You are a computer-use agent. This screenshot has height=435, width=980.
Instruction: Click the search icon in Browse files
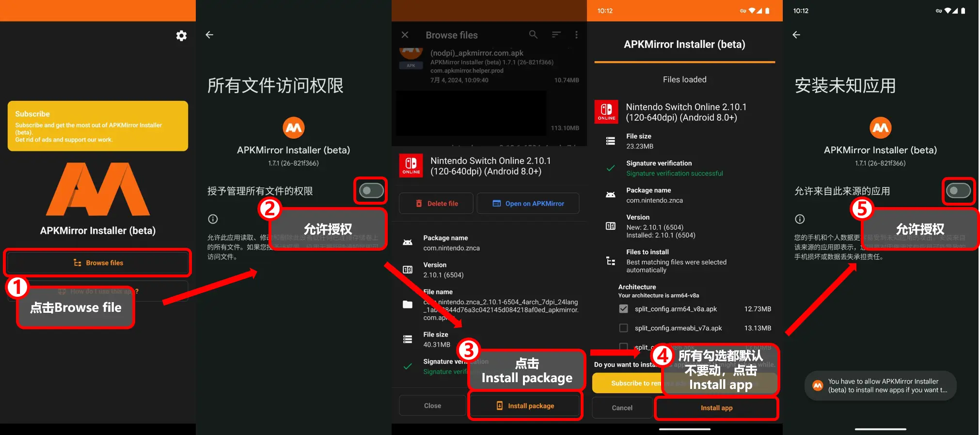[x=533, y=34]
